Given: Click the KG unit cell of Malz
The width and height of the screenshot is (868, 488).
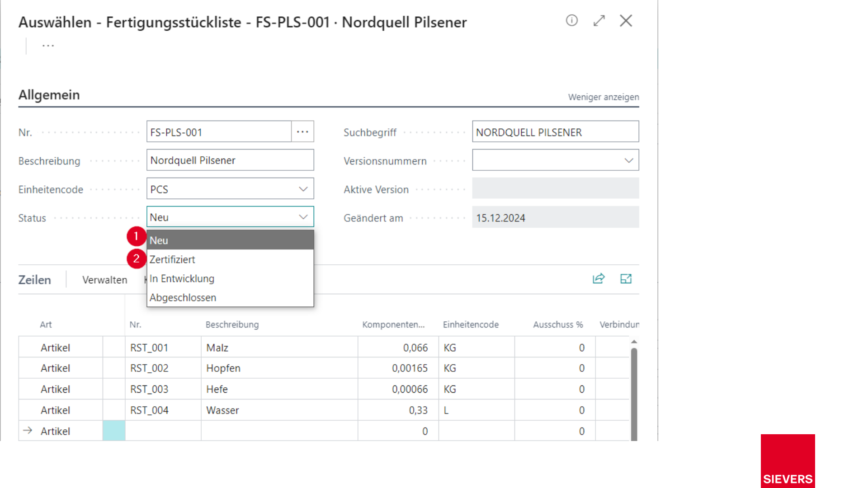Looking at the screenshot, I should tap(476, 347).
